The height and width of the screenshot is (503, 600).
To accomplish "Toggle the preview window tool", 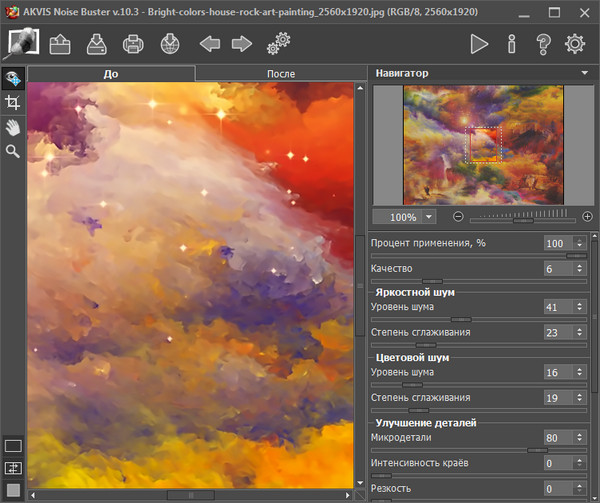I will 13,79.
